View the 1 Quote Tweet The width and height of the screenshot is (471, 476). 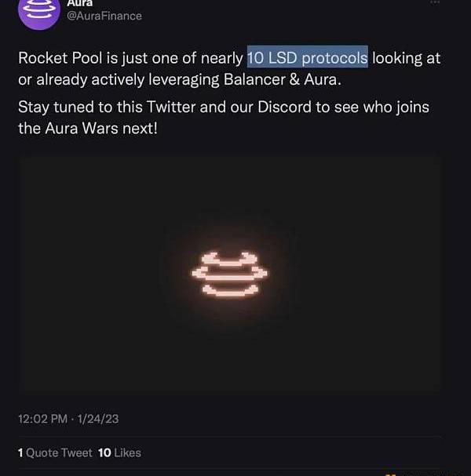tap(55, 452)
